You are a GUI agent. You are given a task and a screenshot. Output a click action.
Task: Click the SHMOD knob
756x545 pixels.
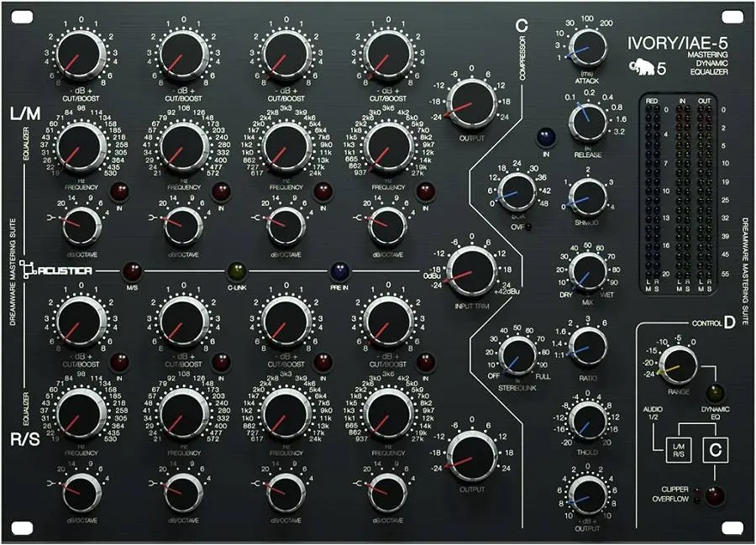coord(588,198)
